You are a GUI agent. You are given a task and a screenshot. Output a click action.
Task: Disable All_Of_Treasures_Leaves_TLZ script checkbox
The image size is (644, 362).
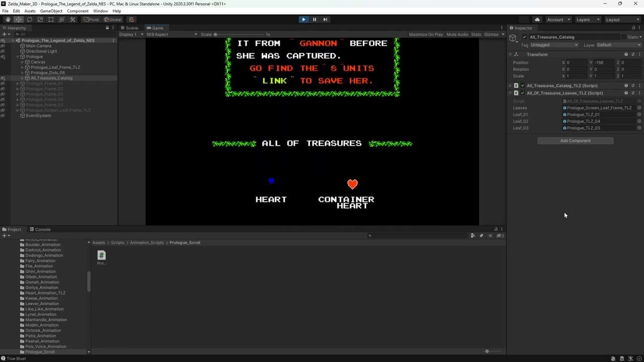click(x=523, y=93)
